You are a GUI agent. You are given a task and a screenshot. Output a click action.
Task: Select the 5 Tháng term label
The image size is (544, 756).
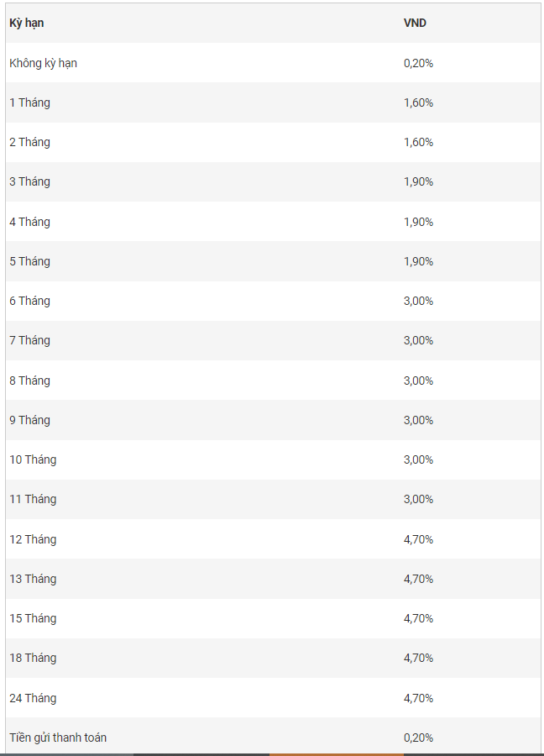coord(29,261)
